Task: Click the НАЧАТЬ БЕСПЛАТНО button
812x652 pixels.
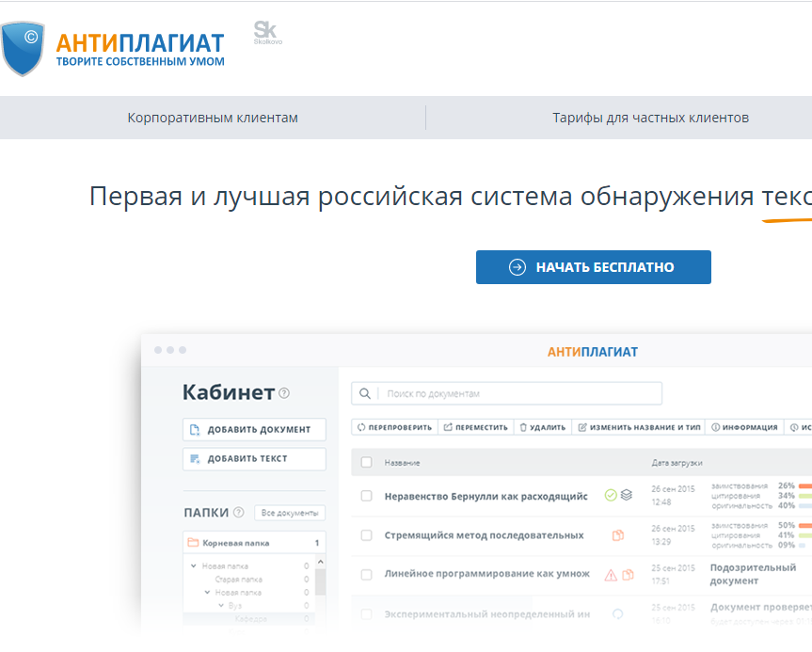Action: pyautogui.click(x=594, y=267)
